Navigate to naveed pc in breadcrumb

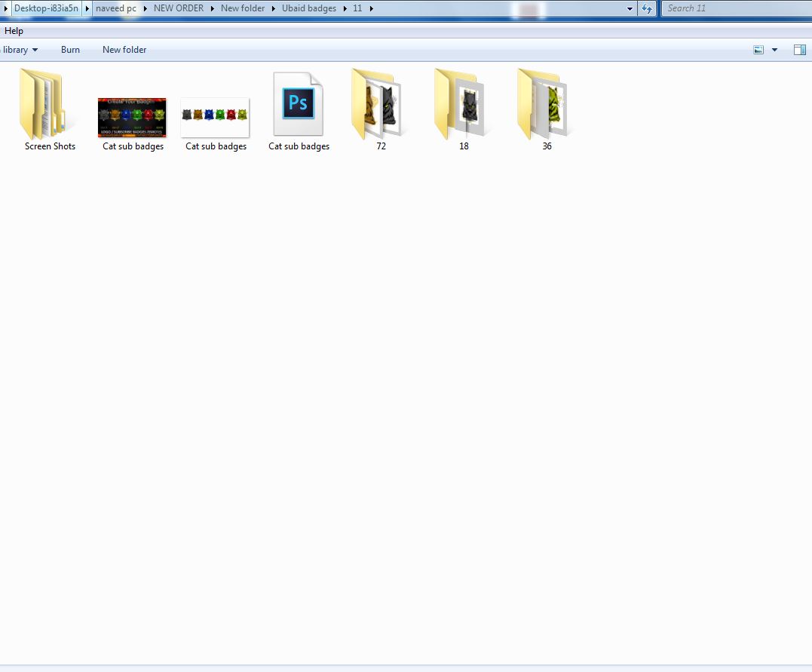[x=116, y=8]
